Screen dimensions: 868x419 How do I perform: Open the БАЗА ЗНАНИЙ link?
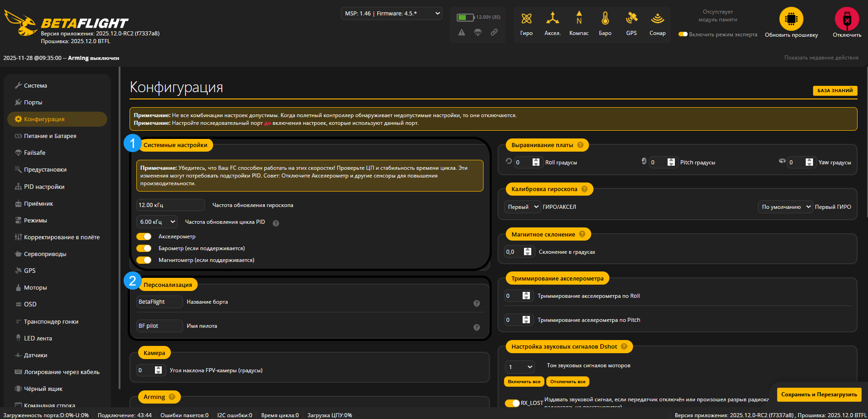pos(835,91)
